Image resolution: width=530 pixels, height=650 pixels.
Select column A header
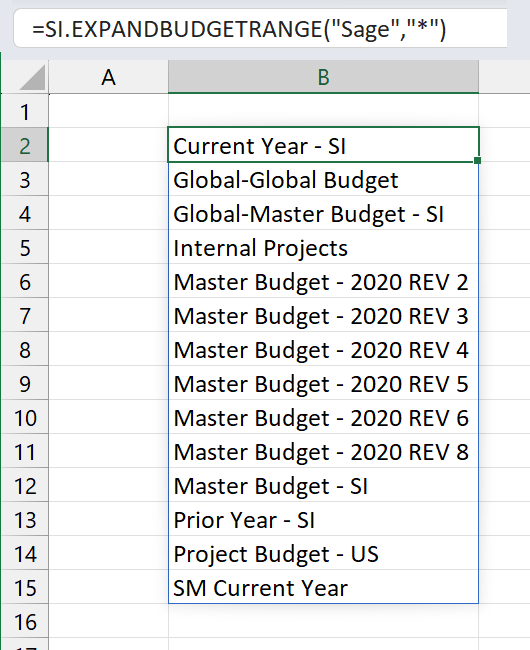click(x=109, y=77)
